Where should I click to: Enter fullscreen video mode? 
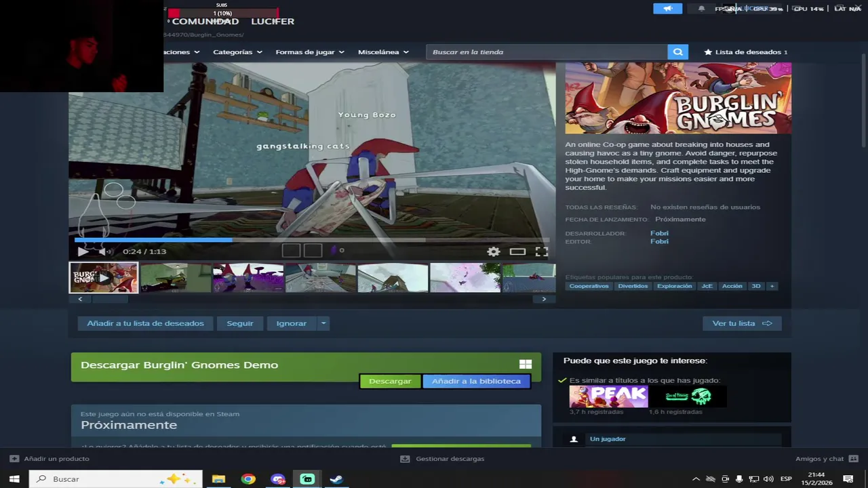tap(541, 251)
